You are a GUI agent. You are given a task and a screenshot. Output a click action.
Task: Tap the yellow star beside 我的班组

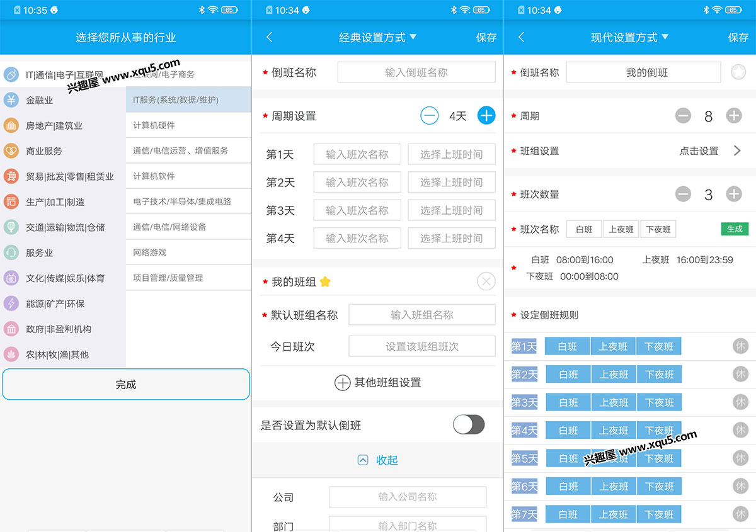tap(325, 281)
